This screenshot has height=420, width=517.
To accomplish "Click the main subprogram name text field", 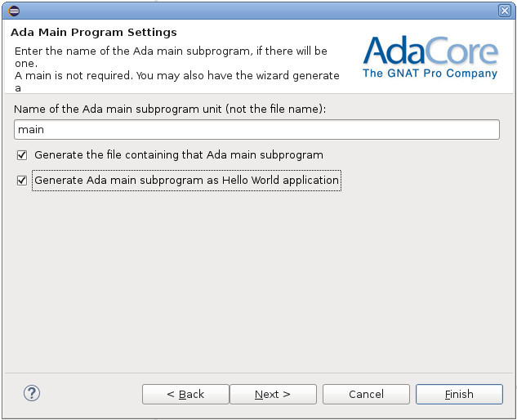I will (256, 129).
